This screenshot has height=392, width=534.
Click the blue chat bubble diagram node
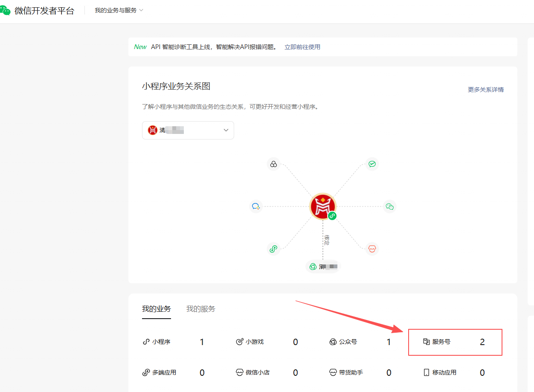(256, 206)
